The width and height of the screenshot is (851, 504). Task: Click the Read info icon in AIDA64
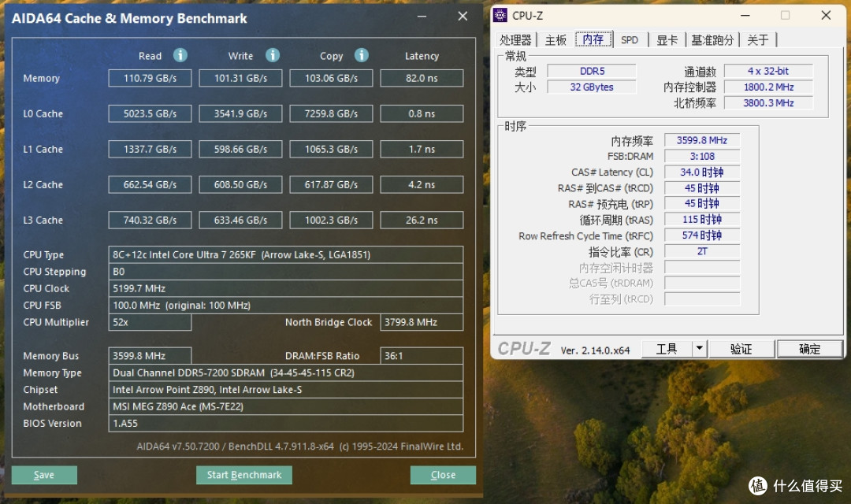(x=180, y=55)
